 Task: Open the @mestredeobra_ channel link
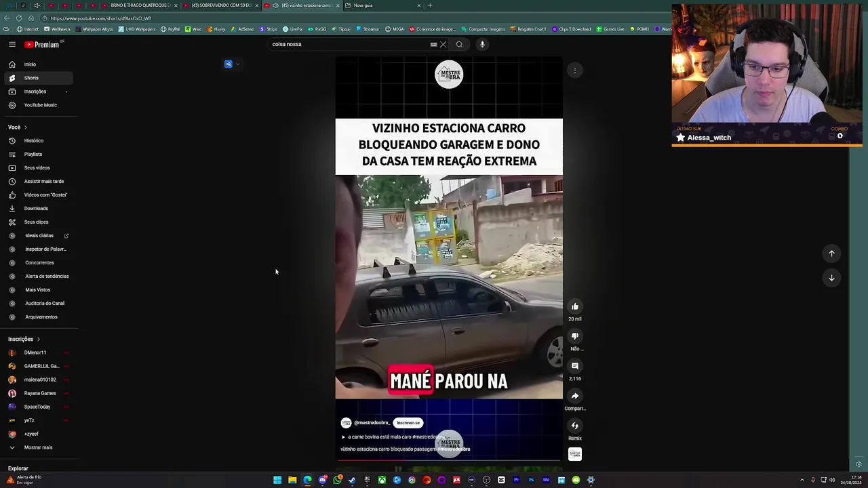click(372, 423)
